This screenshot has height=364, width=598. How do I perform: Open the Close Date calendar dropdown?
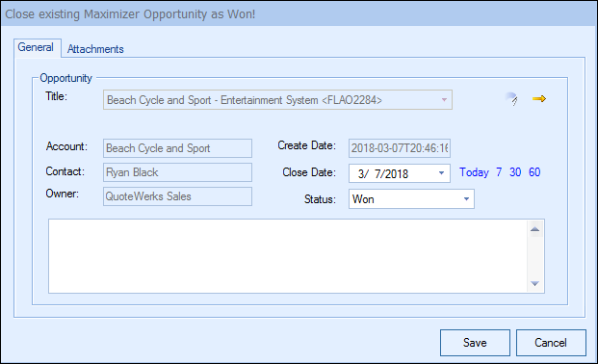point(441,173)
